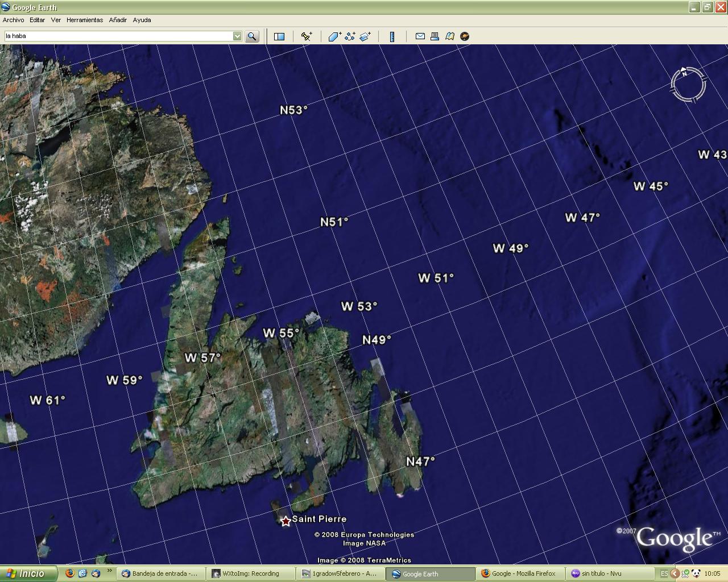Click the Google Earth taskbar button
728x582 pixels.
tap(430, 573)
